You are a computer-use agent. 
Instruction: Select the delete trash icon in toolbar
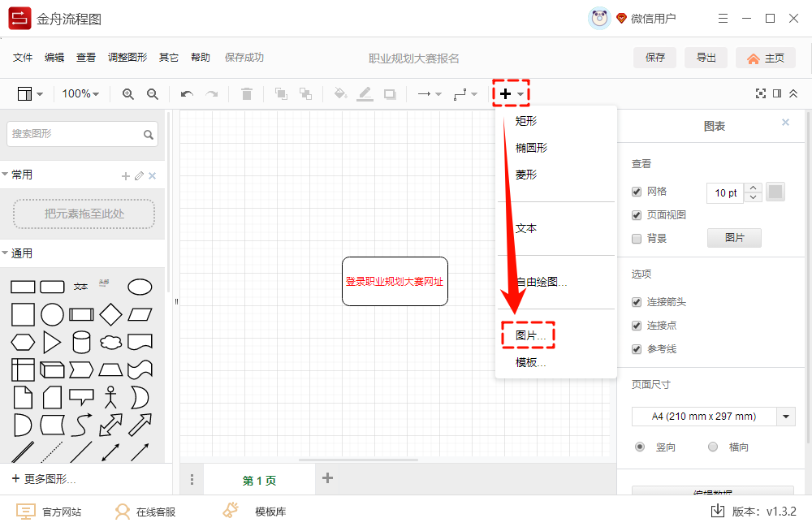point(248,94)
